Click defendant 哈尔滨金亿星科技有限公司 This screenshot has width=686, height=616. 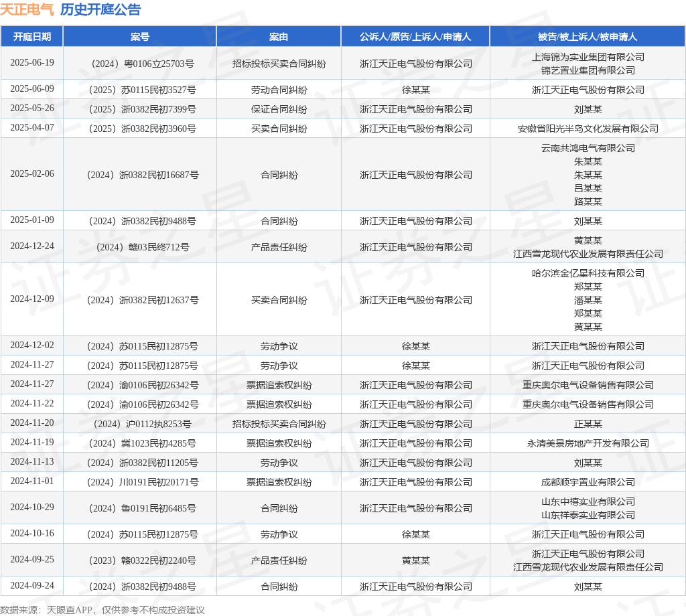(588, 273)
